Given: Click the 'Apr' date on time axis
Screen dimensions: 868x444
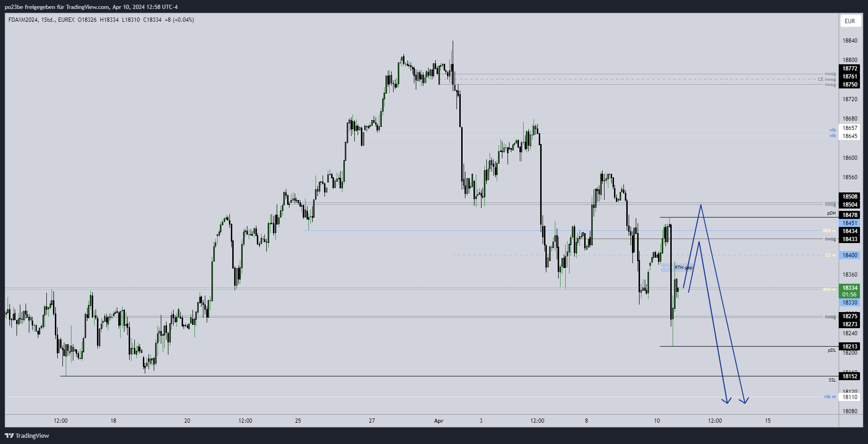Looking at the screenshot, I should click(438, 421).
